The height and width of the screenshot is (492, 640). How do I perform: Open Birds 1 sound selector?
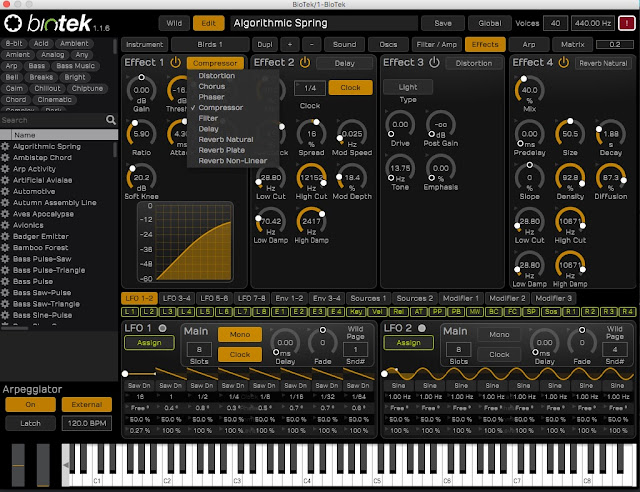210,45
